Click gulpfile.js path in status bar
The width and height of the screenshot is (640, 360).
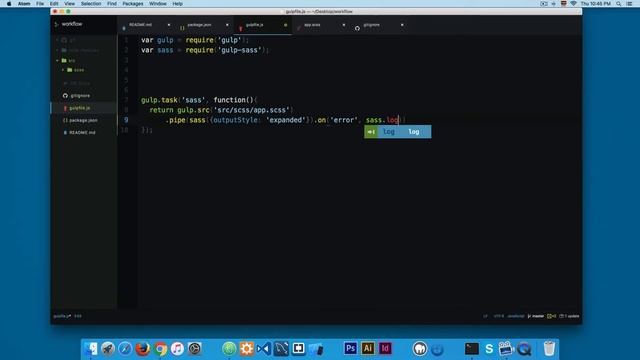62,316
